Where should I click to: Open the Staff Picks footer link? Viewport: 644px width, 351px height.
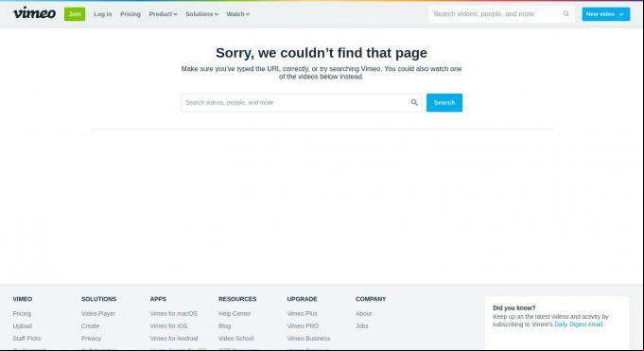coord(26,339)
